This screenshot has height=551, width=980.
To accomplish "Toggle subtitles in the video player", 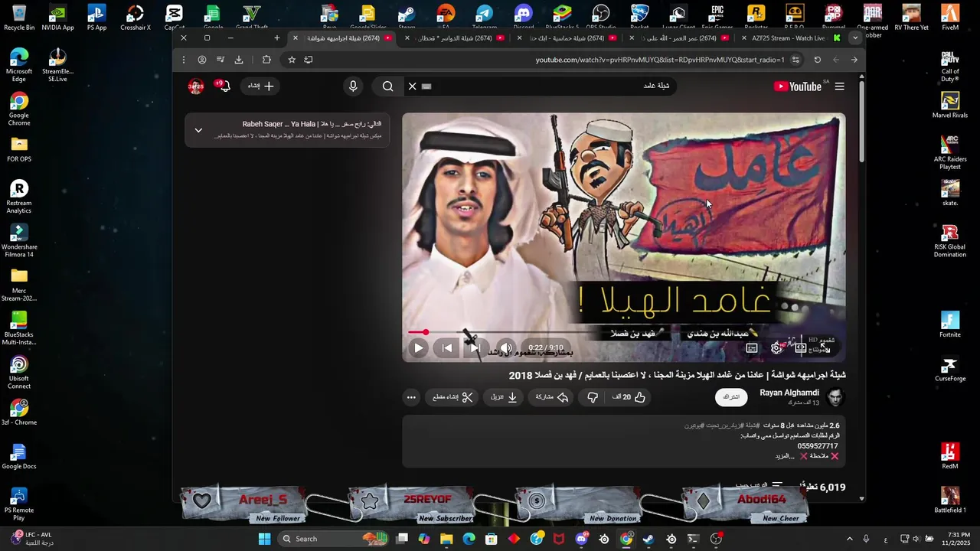I will pyautogui.click(x=752, y=348).
